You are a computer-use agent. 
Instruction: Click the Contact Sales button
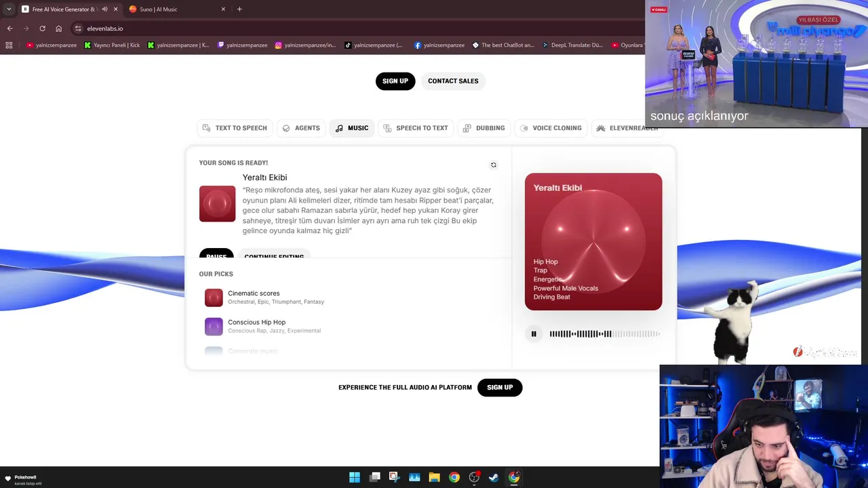point(453,81)
